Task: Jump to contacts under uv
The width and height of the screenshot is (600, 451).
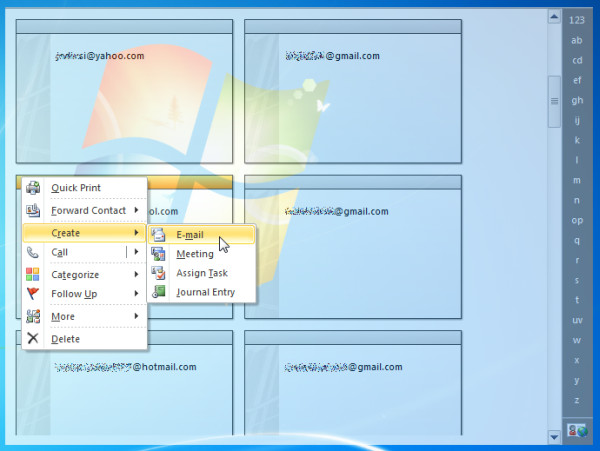Action: [x=577, y=320]
